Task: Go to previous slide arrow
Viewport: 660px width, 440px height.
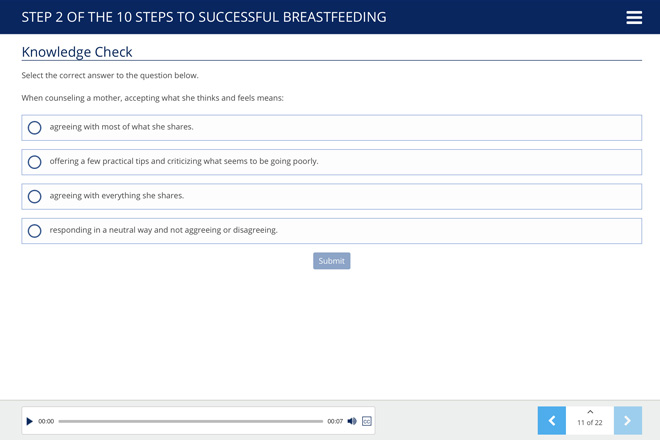Action: coord(551,421)
